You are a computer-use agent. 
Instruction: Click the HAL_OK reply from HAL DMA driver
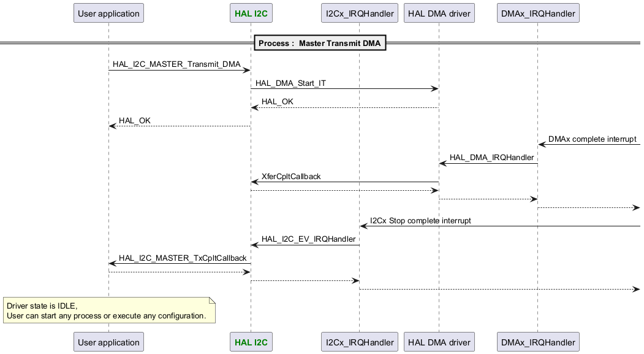point(277,102)
